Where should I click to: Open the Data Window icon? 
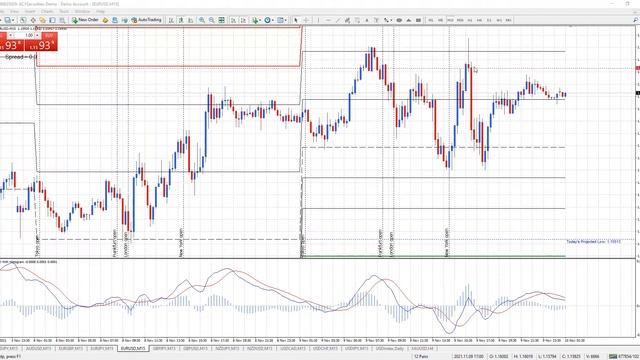(x=33, y=20)
